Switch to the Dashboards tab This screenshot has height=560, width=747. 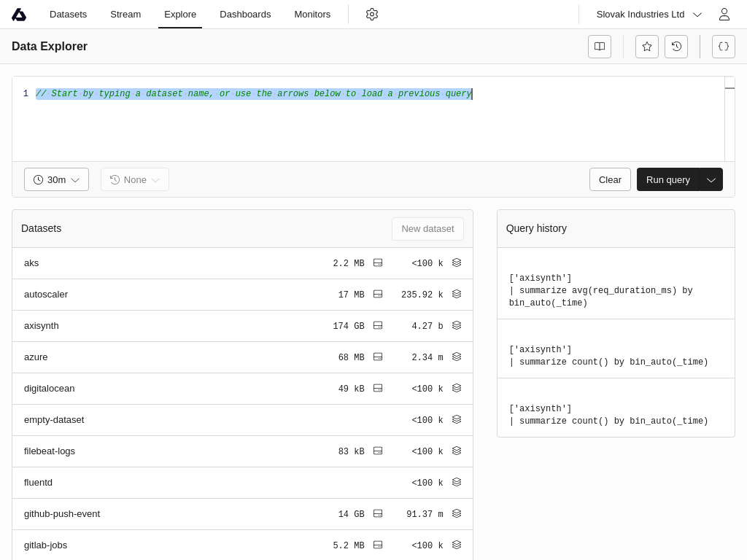(245, 15)
